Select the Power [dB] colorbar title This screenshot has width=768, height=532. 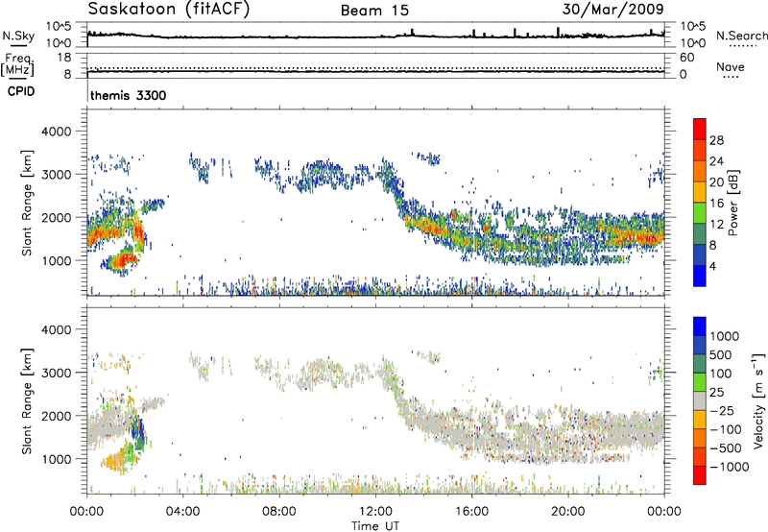[x=732, y=203]
